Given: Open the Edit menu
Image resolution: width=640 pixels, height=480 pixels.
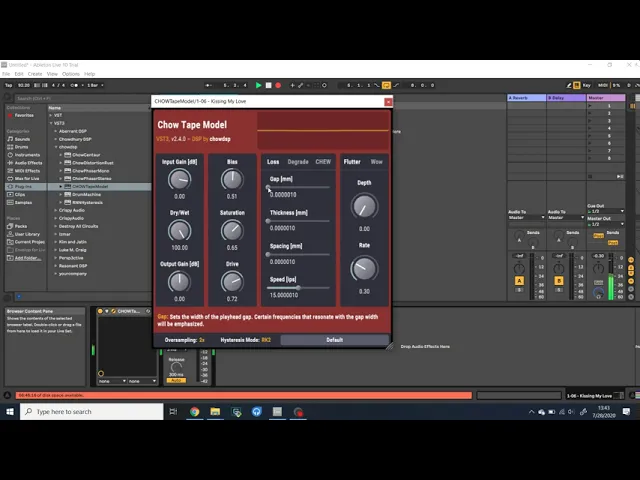Looking at the screenshot, I should pyautogui.click(x=19, y=74).
